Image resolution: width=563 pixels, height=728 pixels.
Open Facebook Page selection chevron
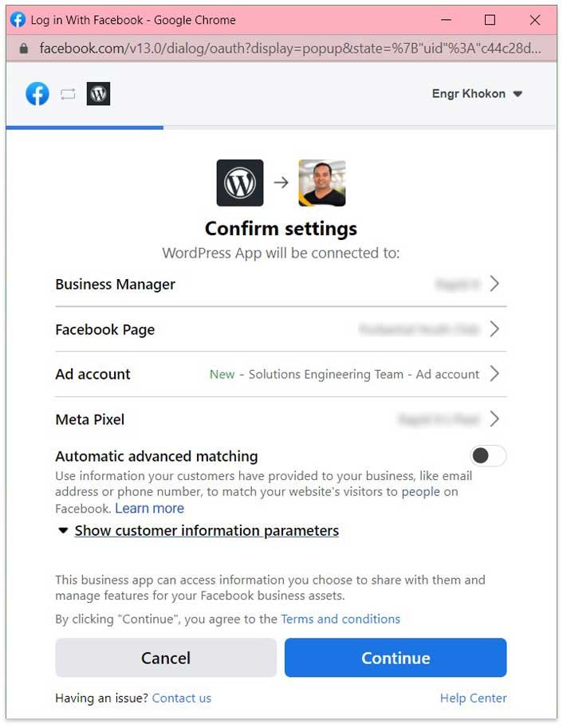coord(494,329)
